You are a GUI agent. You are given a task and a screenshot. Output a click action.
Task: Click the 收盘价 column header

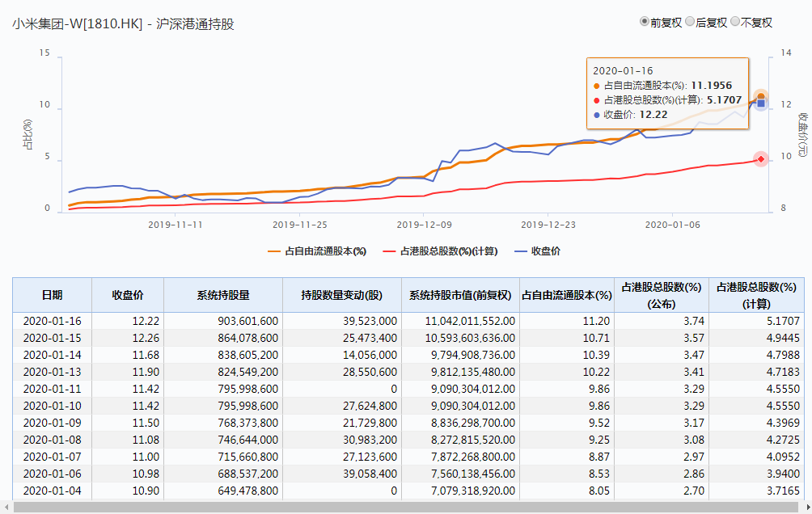[x=128, y=295]
